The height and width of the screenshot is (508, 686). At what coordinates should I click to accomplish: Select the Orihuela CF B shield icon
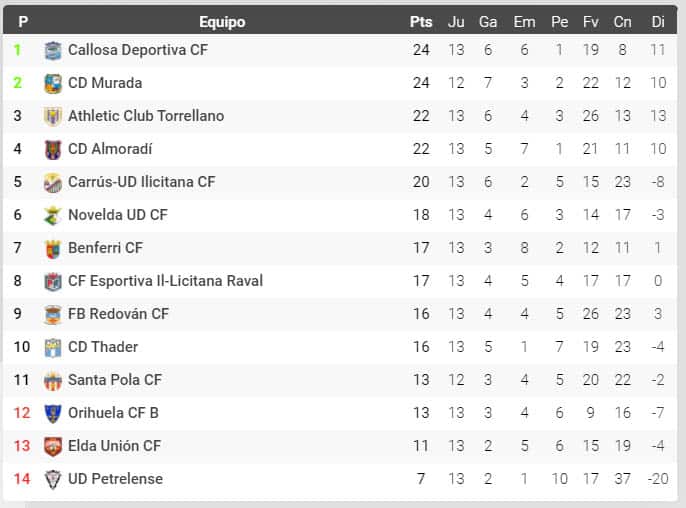click(x=53, y=413)
